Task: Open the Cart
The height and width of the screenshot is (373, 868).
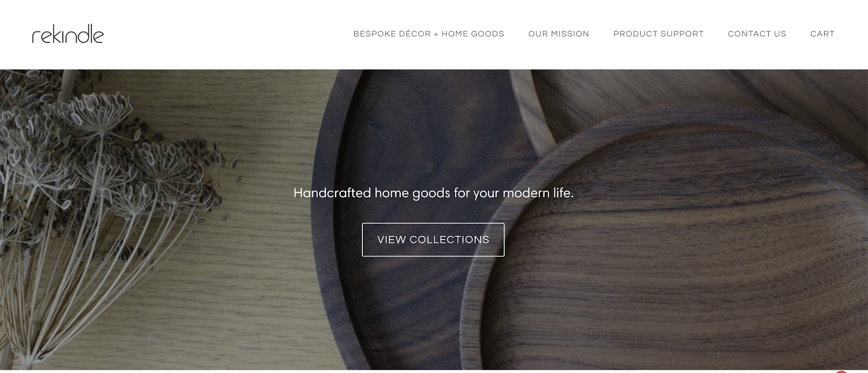Action: coord(822,34)
